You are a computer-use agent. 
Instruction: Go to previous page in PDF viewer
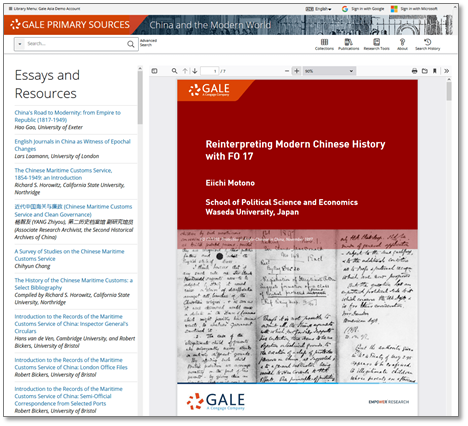[185, 71]
